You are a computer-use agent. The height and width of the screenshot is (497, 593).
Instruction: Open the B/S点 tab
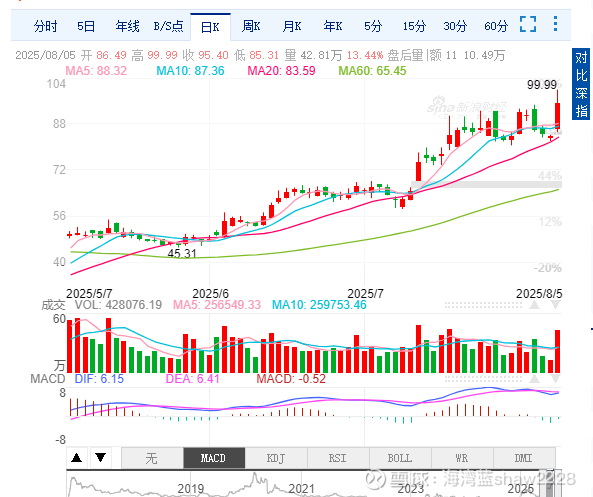168,26
